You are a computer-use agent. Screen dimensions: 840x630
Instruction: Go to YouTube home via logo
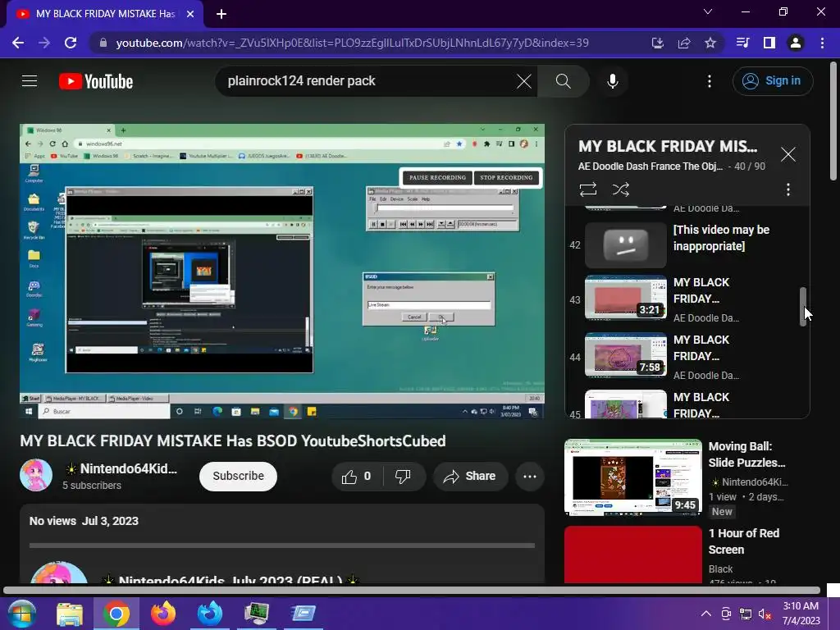[x=96, y=81]
